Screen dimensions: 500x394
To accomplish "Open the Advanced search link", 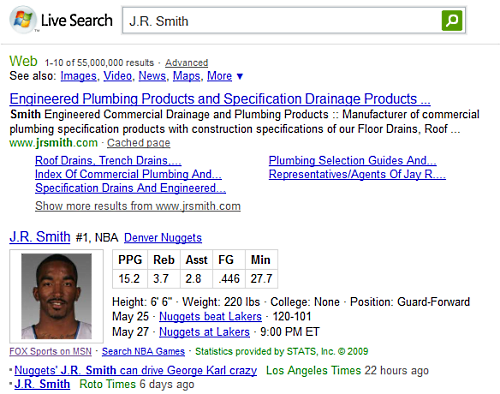I will pyautogui.click(x=187, y=63).
